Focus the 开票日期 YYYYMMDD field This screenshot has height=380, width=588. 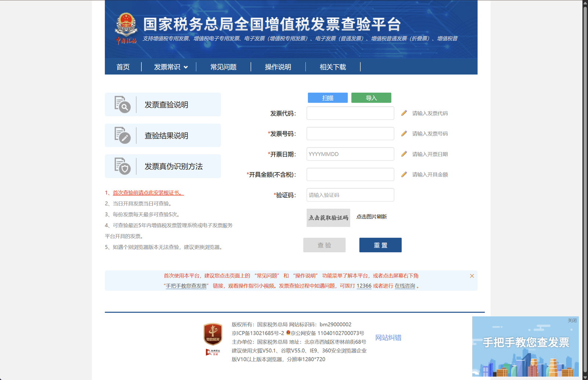350,154
